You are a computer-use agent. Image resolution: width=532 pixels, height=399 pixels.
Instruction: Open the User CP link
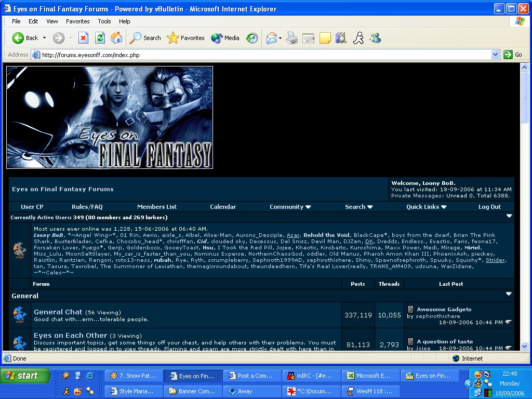pos(32,207)
